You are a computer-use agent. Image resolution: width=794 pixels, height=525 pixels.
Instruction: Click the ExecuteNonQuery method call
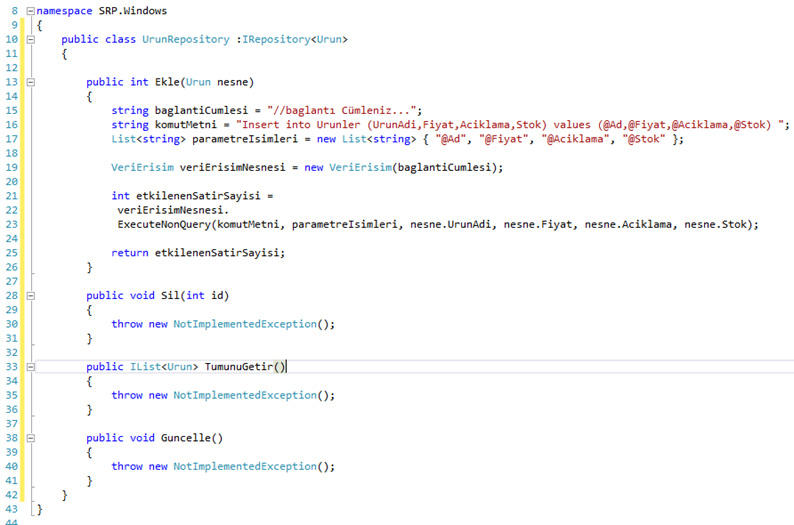(x=164, y=224)
